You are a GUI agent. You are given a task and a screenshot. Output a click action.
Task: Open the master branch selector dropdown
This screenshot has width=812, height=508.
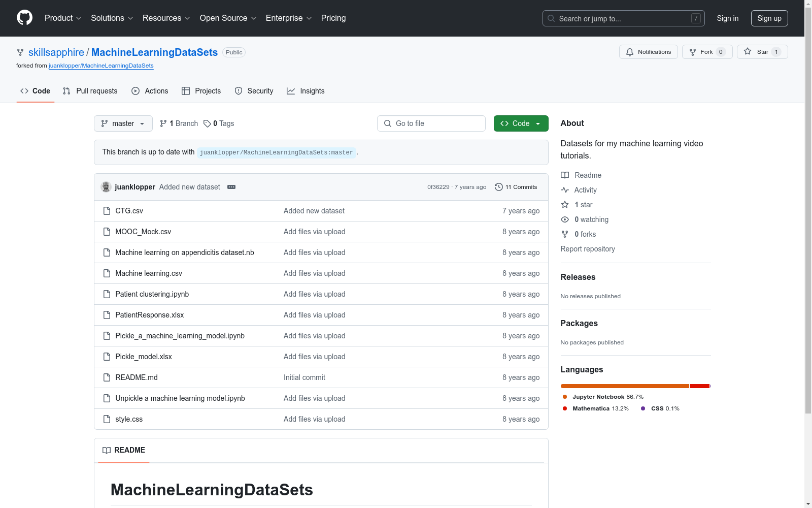pos(123,123)
